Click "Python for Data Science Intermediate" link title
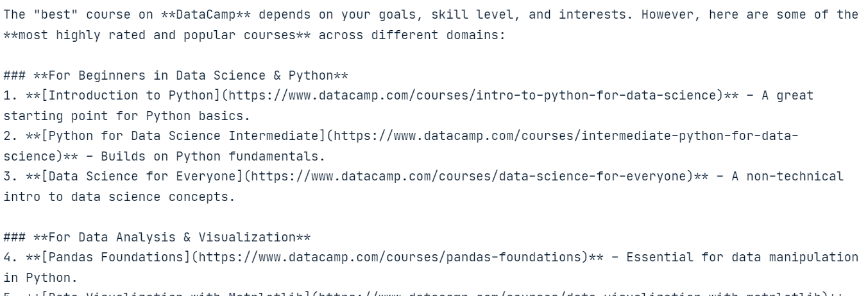 (184, 136)
